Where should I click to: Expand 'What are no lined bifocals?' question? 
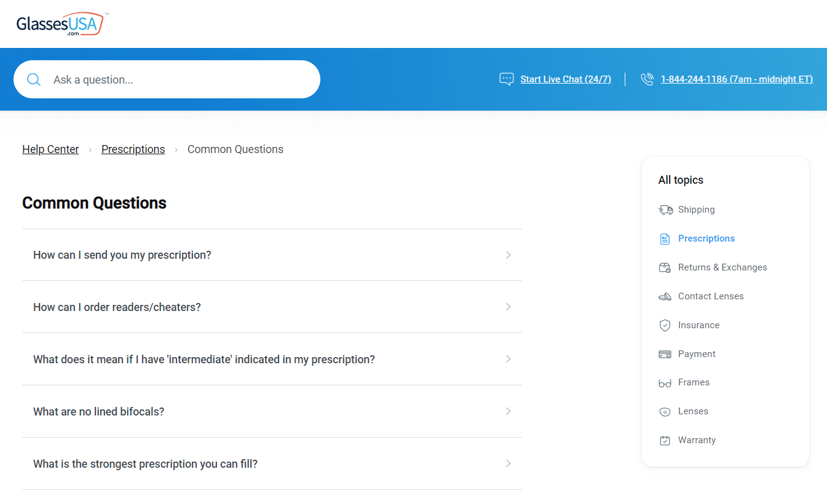tap(99, 412)
